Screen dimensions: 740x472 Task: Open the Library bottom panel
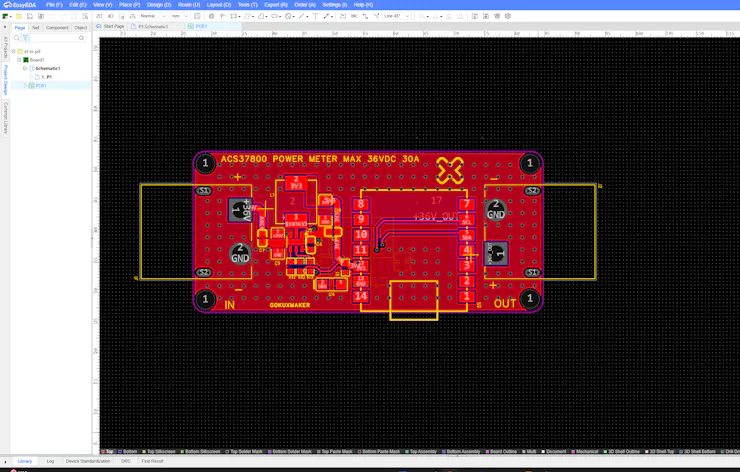(x=25, y=461)
